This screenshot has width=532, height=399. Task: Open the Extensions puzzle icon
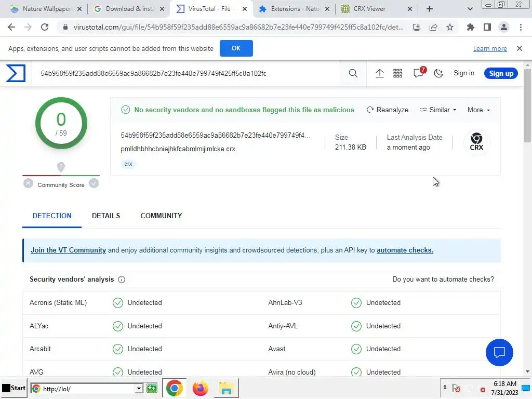[470, 27]
